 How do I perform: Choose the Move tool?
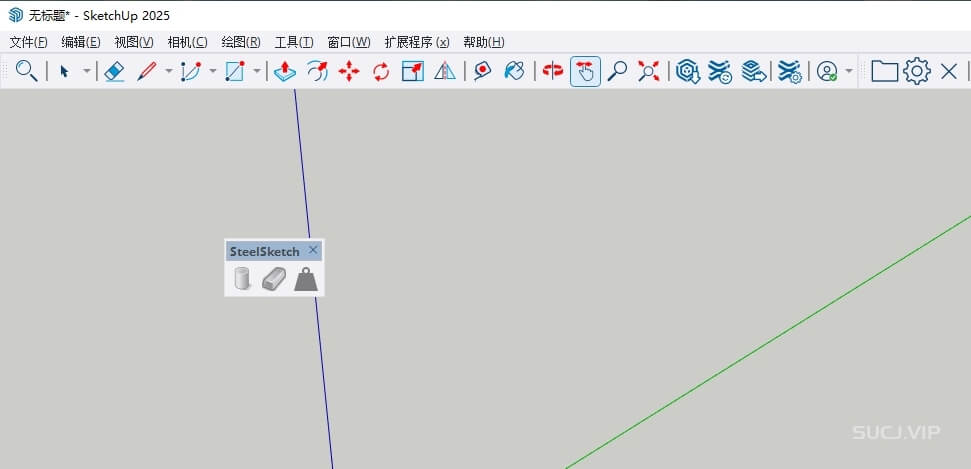[349, 71]
